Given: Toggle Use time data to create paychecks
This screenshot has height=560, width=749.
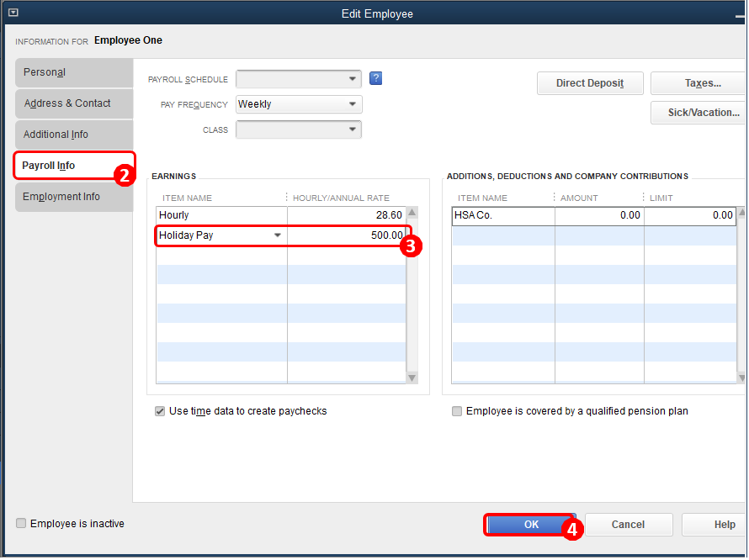Looking at the screenshot, I should click(161, 412).
